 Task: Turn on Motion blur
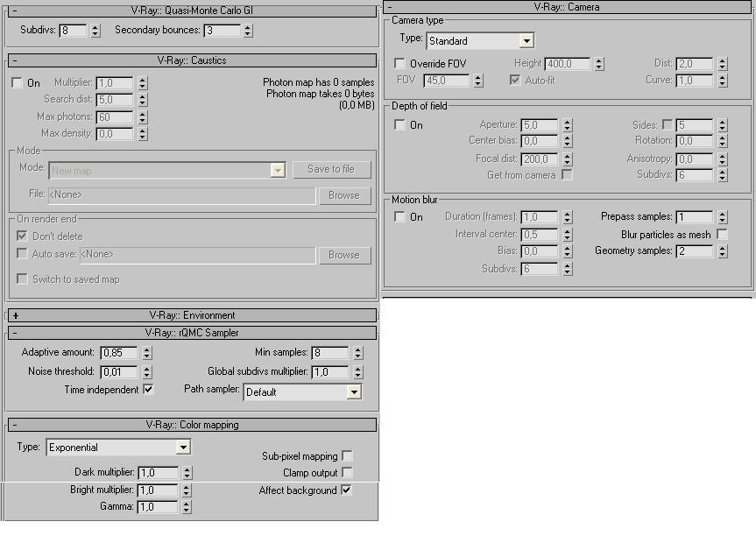click(x=399, y=217)
